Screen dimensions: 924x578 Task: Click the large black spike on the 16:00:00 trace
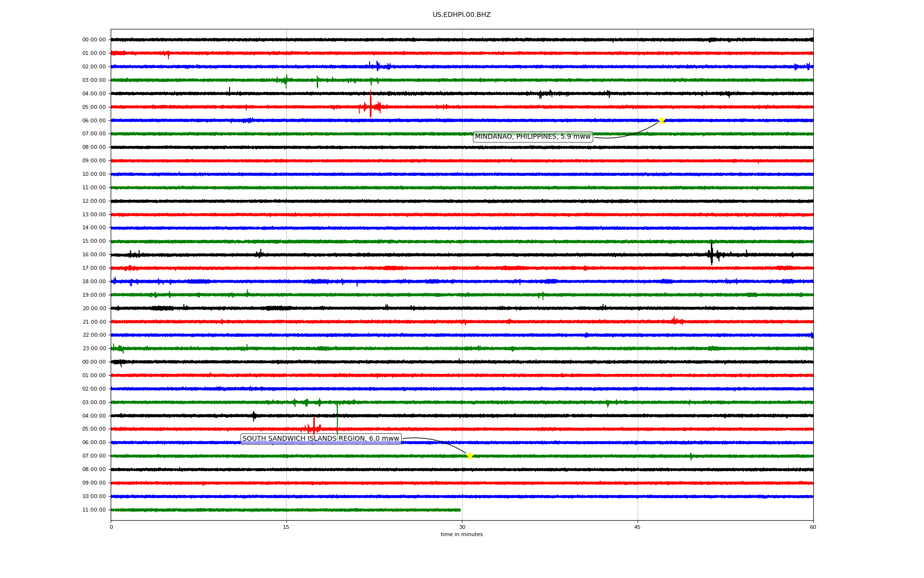[711, 253]
